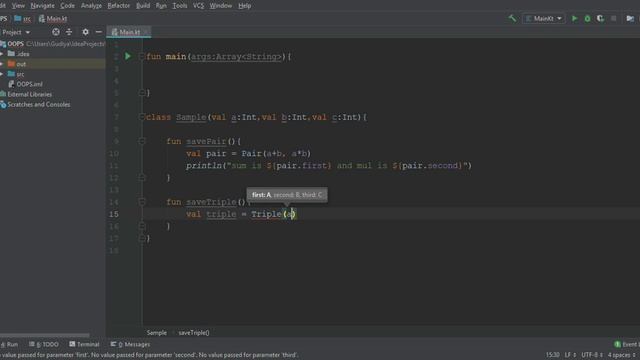Run with coverage icon in toolbar
Image resolution: width=640 pixels, height=360 pixels.
pyautogui.click(x=600, y=18)
